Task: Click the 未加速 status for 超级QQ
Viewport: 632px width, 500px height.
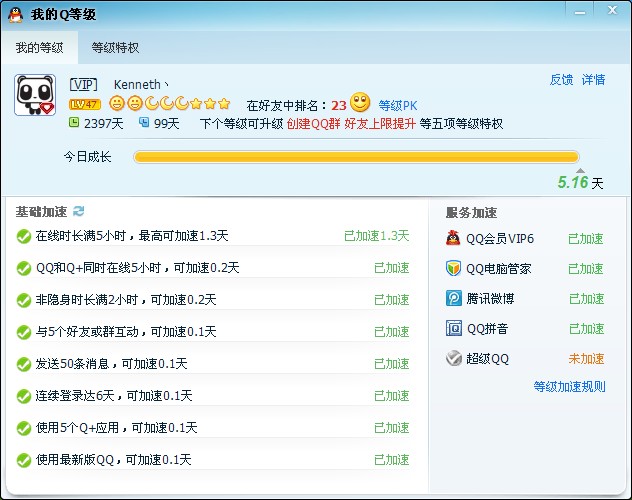Action: [x=586, y=359]
